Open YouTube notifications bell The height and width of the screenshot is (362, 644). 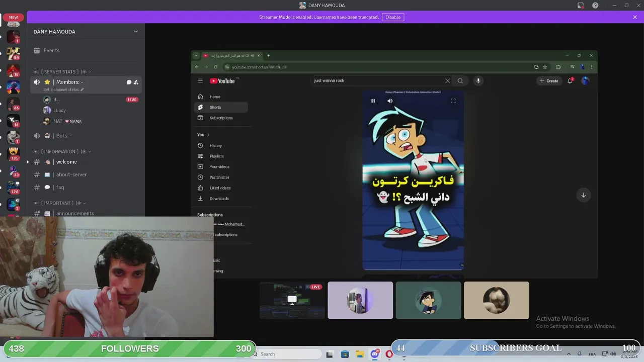(570, 80)
